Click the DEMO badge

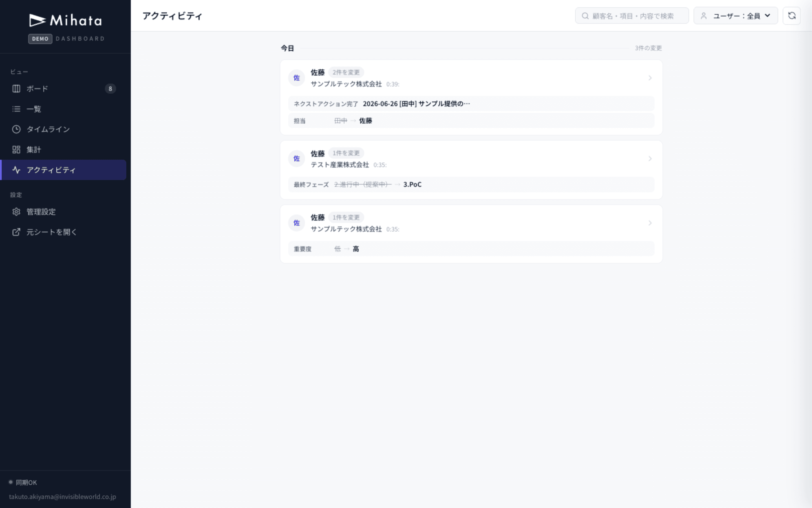[40, 39]
